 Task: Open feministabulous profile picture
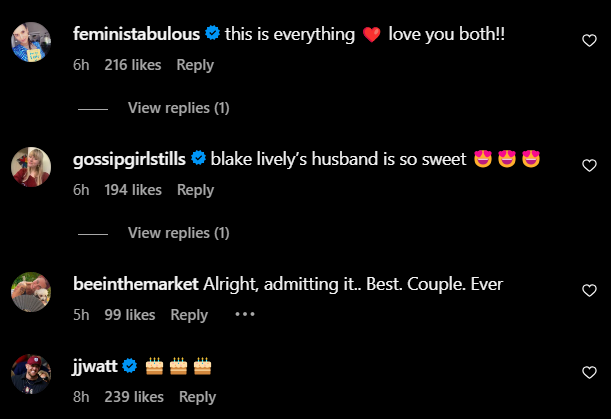click(31, 44)
